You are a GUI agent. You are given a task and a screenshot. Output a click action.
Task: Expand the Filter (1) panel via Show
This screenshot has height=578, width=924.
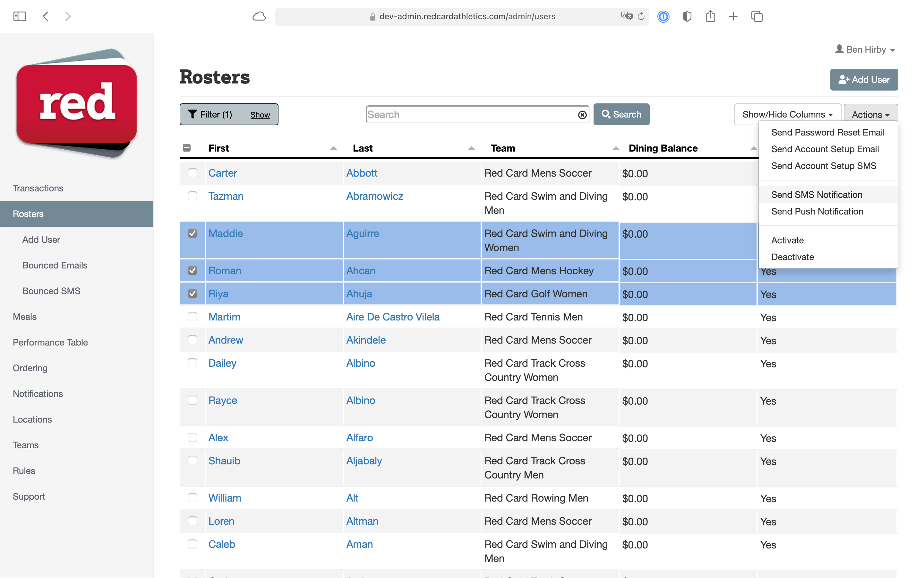click(260, 115)
